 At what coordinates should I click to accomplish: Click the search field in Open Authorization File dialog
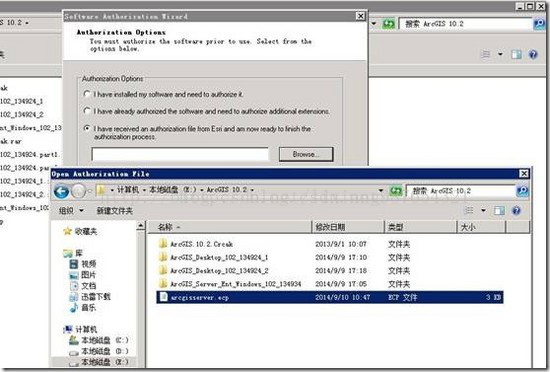click(461, 191)
